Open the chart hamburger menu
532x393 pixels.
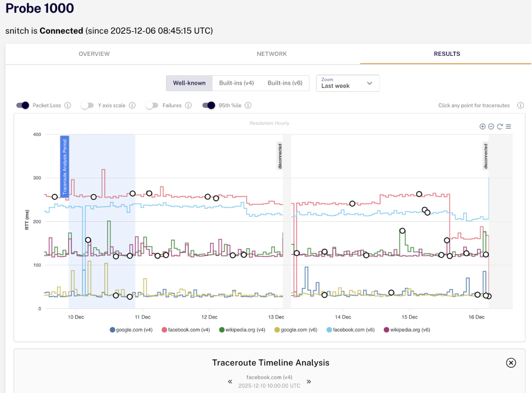(x=508, y=126)
